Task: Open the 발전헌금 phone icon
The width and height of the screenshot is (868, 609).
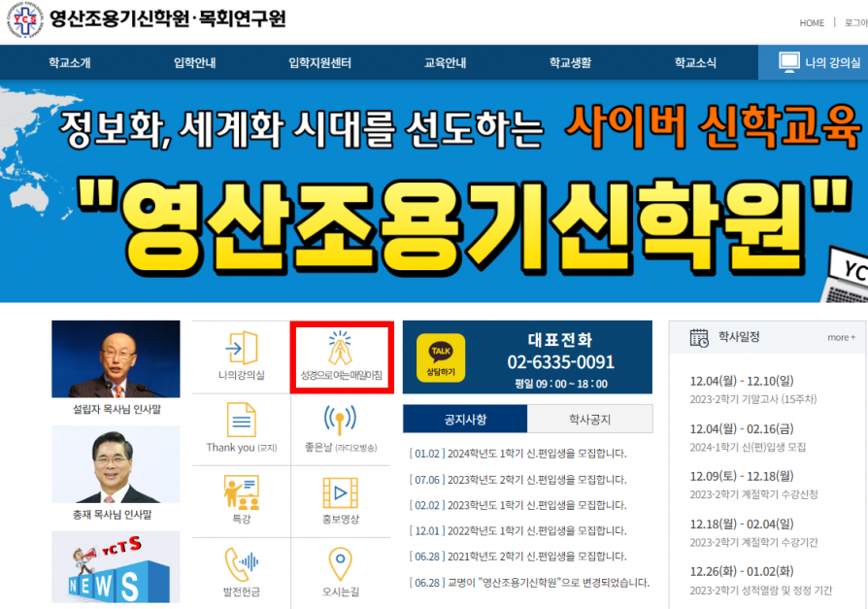Action: 242,564
